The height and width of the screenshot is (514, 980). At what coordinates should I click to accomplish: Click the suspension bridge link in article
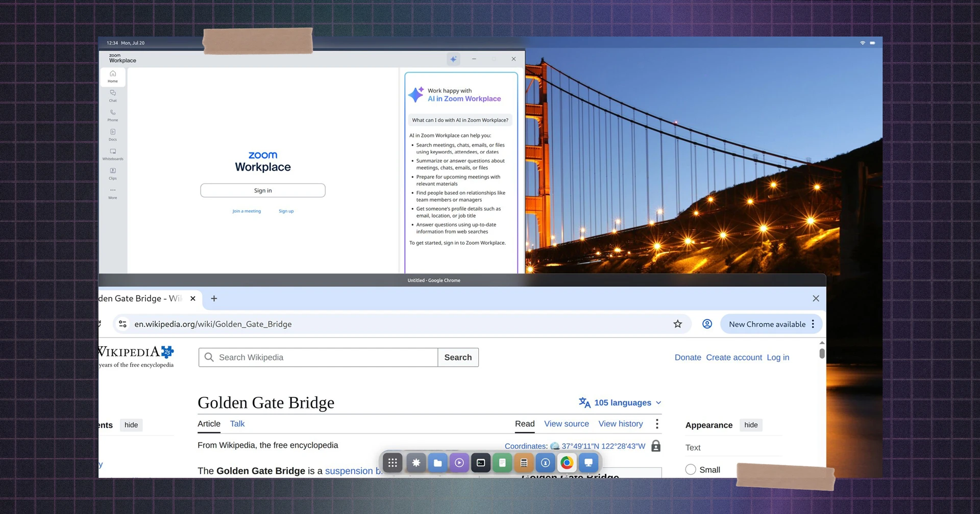tap(354, 471)
